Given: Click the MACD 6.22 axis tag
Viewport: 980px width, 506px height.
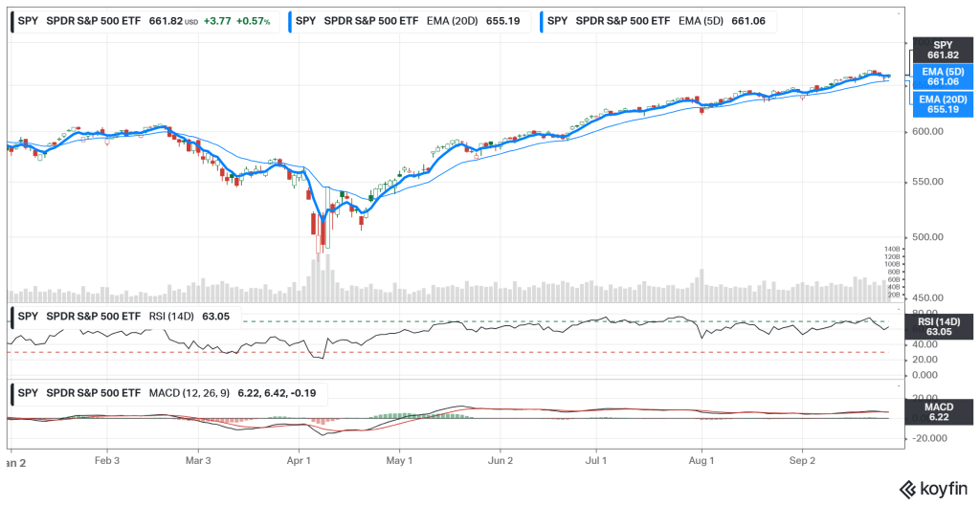Looking at the screenshot, I should click(x=943, y=413).
